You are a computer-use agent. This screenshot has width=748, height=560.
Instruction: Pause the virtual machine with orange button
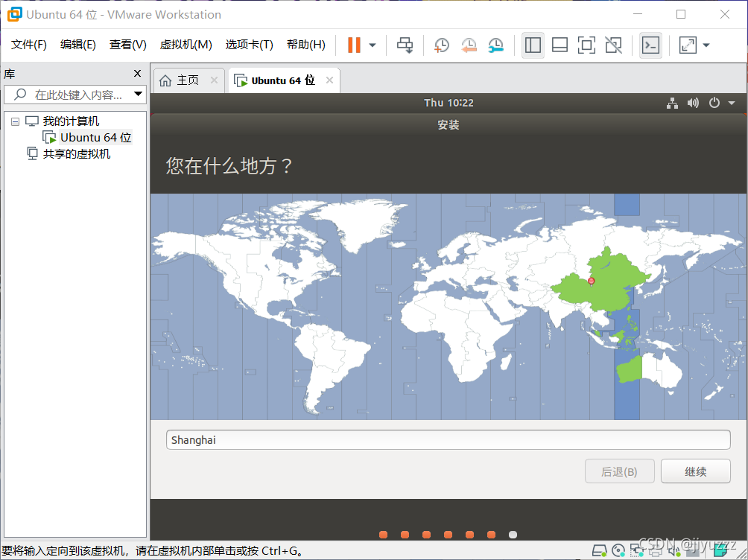click(354, 45)
